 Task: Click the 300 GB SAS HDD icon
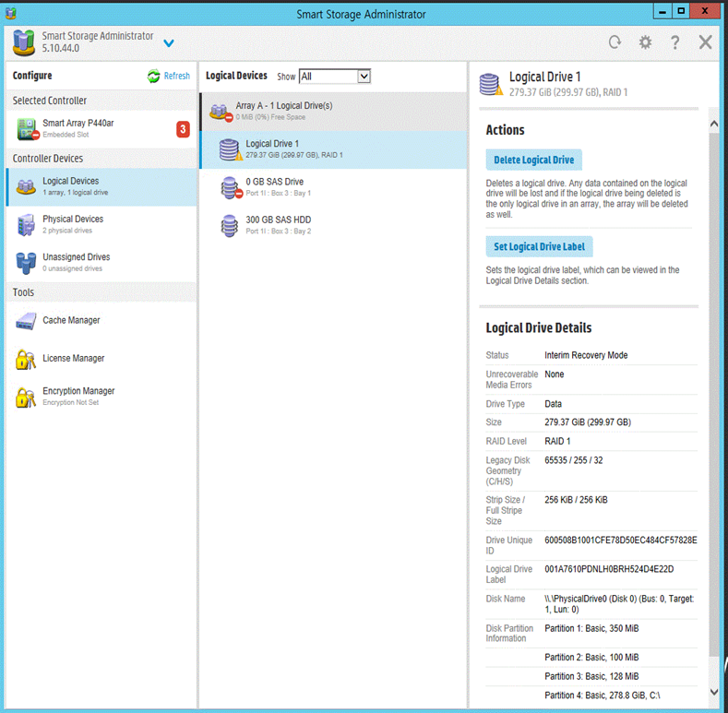coord(230,226)
